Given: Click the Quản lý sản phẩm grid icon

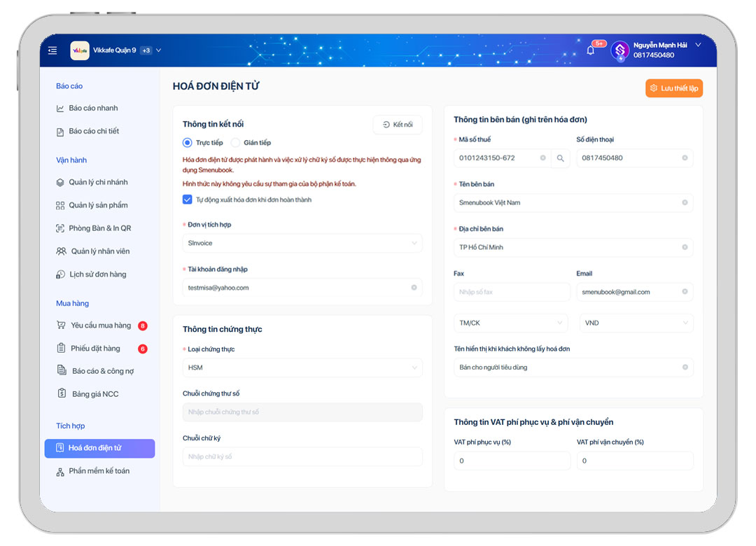Looking at the screenshot, I should pos(59,206).
